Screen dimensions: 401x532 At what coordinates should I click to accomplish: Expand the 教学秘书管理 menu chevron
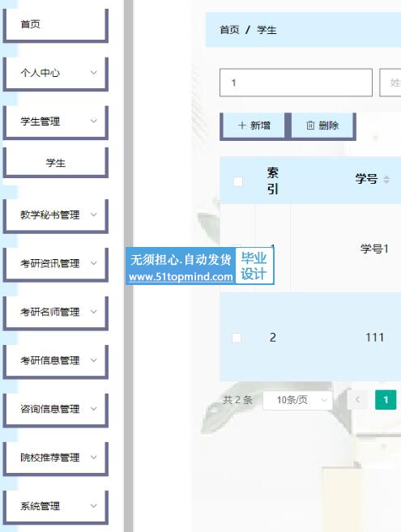93,215
